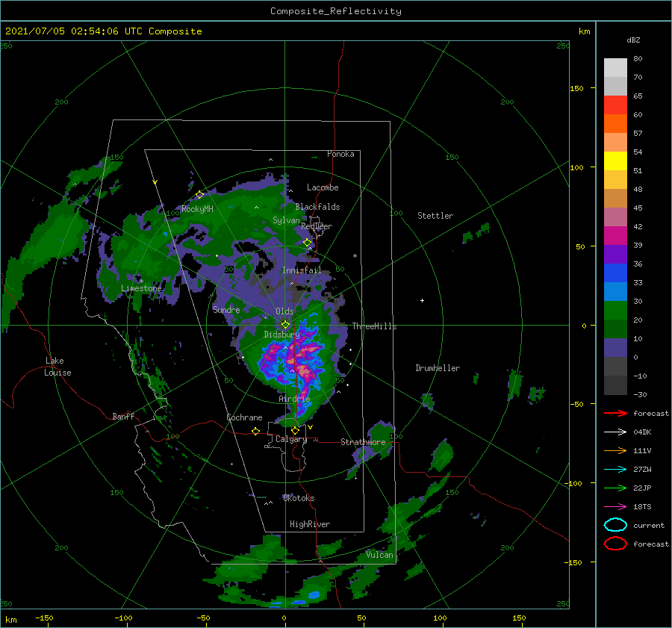Click the HighRiver town label

pyautogui.click(x=310, y=524)
